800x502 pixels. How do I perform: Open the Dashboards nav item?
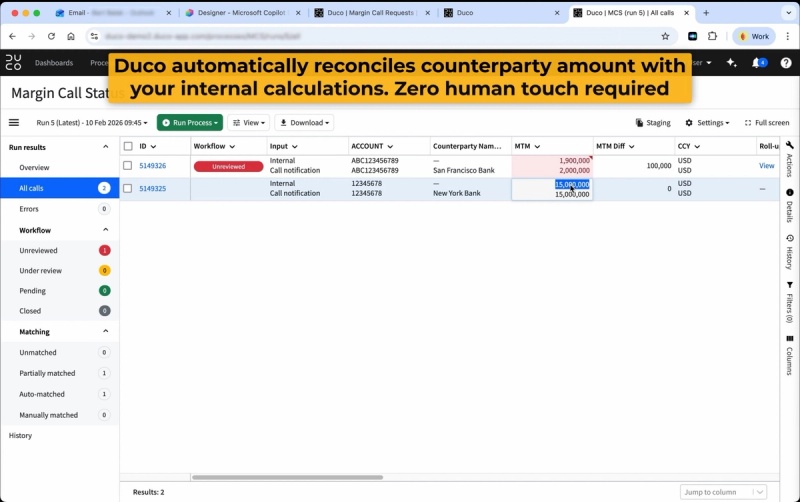[x=54, y=63]
